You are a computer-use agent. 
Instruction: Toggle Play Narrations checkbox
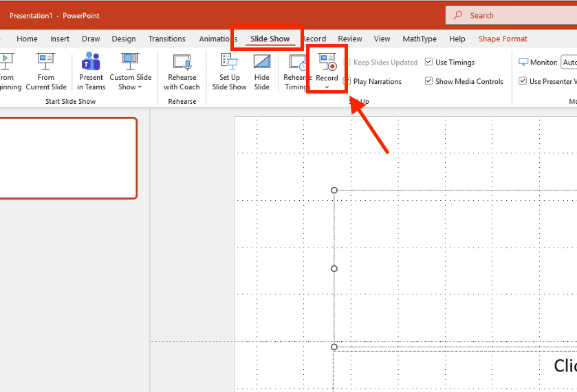tap(347, 81)
